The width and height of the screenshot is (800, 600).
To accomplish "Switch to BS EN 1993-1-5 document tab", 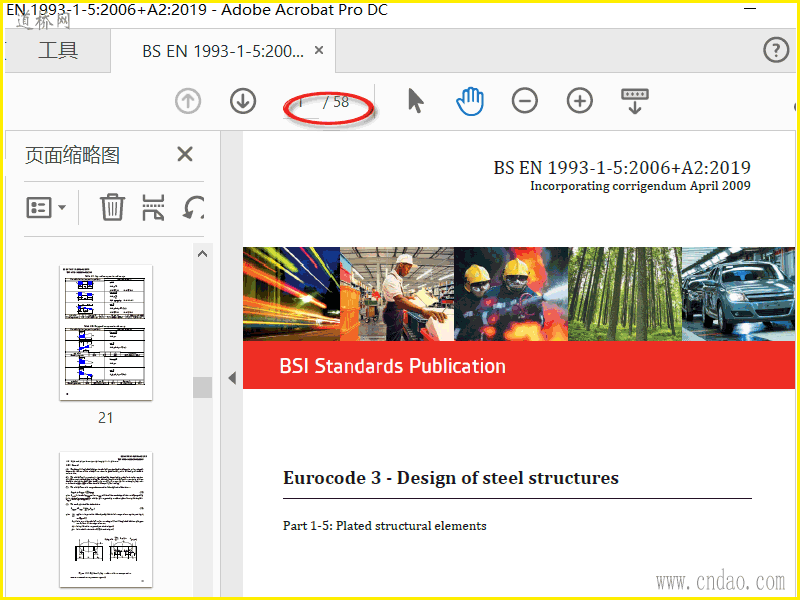I will pyautogui.click(x=222, y=51).
